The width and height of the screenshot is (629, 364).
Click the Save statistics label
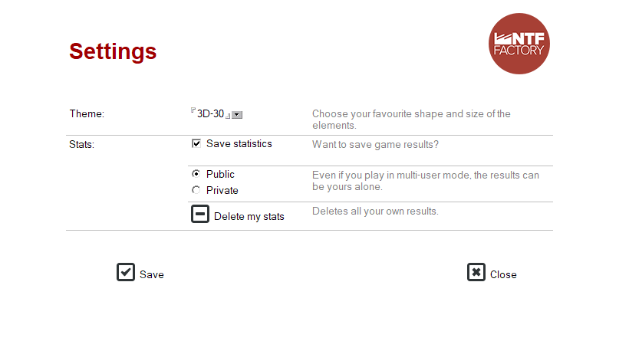(239, 143)
